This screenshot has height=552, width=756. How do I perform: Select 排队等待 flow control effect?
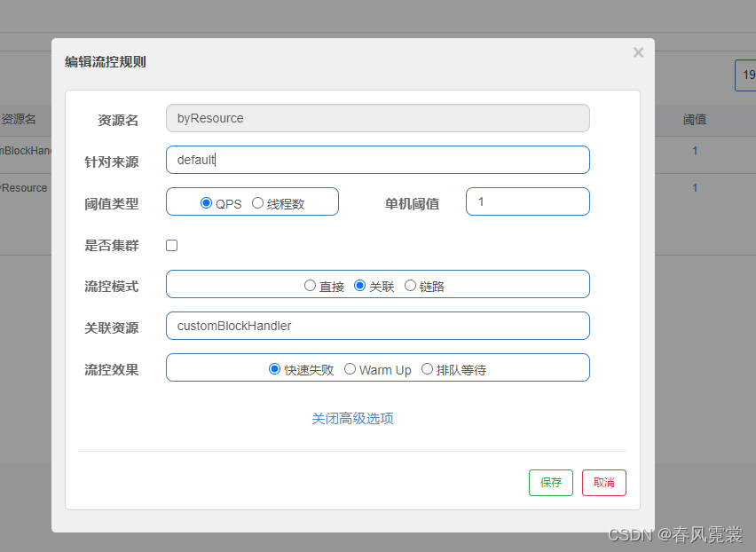[x=427, y=369]
